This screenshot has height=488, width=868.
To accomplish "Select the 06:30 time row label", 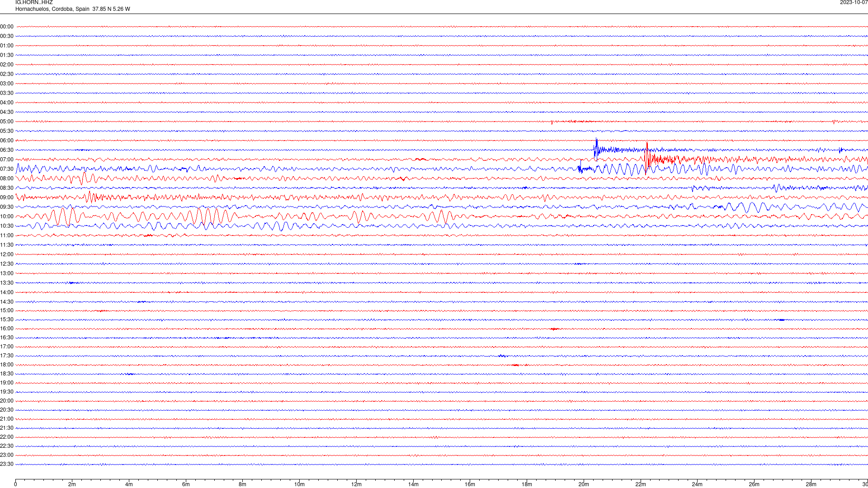I will [7, 150].
